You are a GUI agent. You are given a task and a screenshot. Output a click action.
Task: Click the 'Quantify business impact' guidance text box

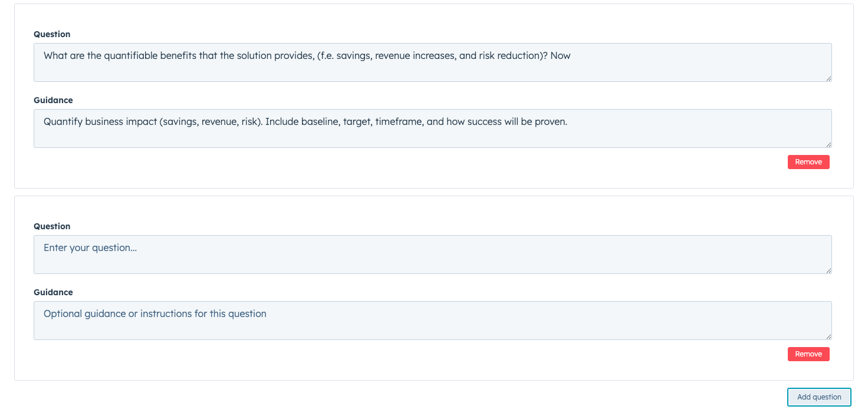pyautogui.click(x=432, y=128)
